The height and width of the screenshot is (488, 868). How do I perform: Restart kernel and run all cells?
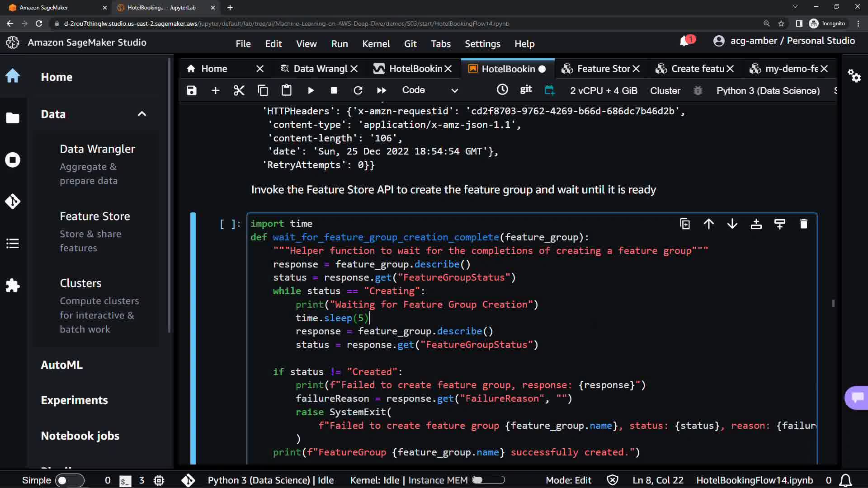click(382, 90)
